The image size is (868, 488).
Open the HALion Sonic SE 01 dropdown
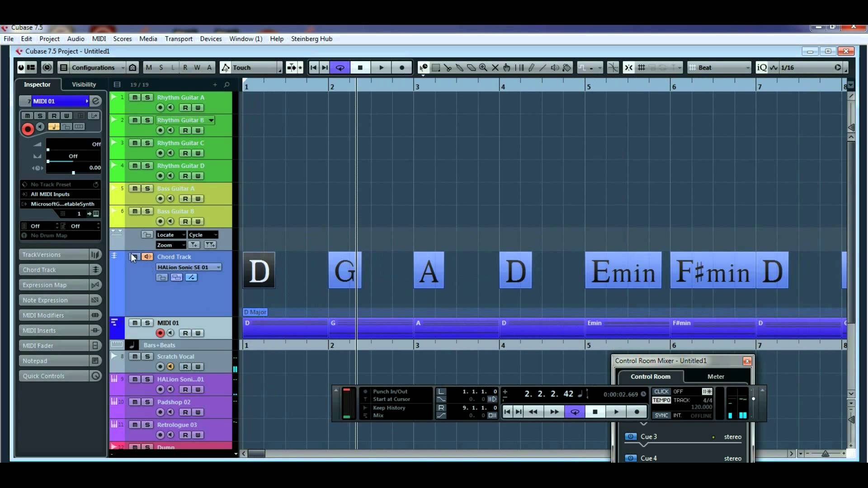(189, 267)
